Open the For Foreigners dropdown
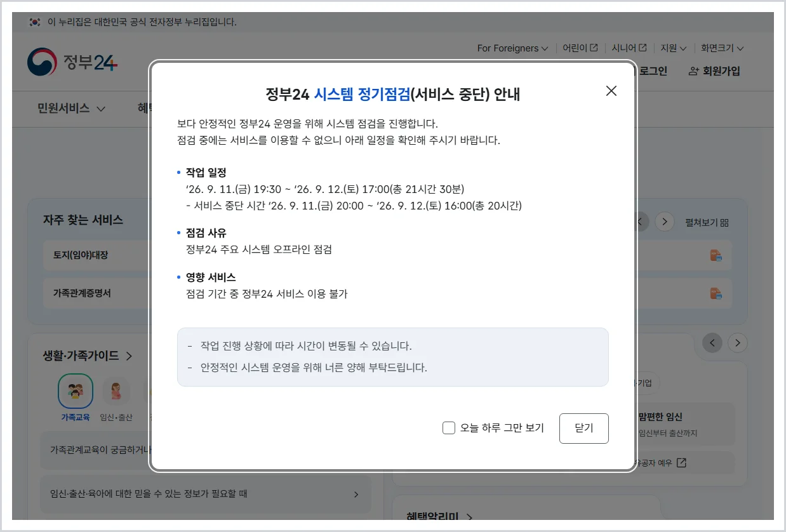The height and width of the screenshot is (532, 786). point(512,48)
